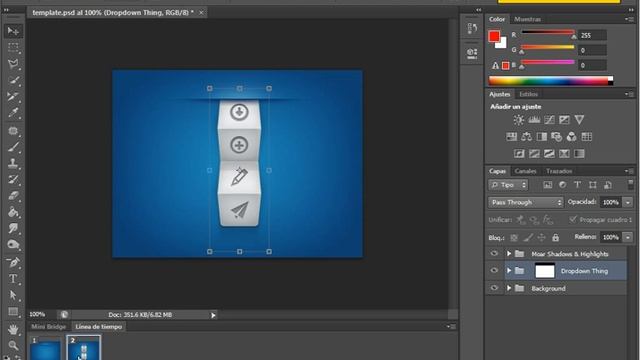
Task: Click the red foreground color swatch
Action: click(494, 36)
